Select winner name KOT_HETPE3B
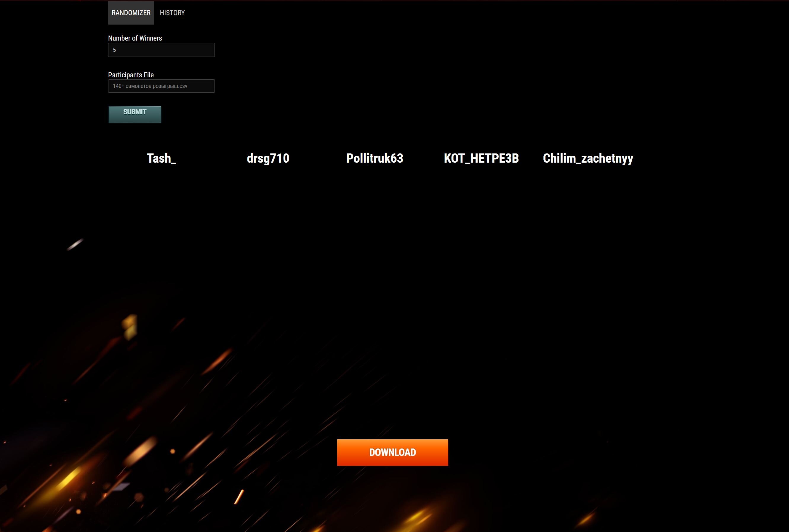Image resolution: width=789 pixels, height=532 pixels. tap(481, 158)
